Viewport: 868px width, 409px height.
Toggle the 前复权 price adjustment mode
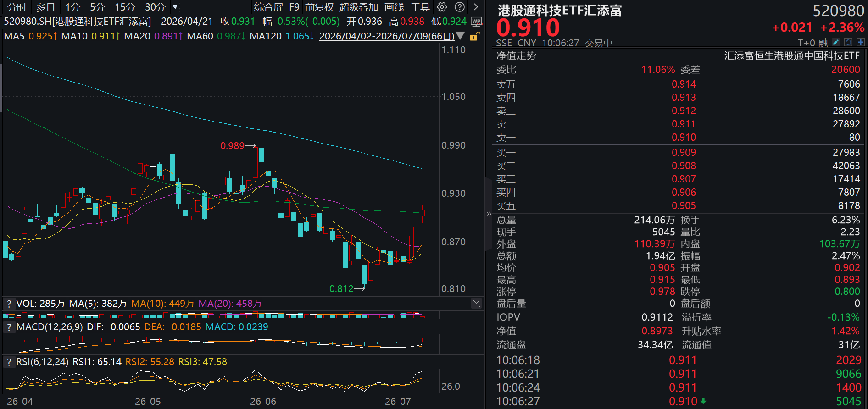[x=319, y=7]
